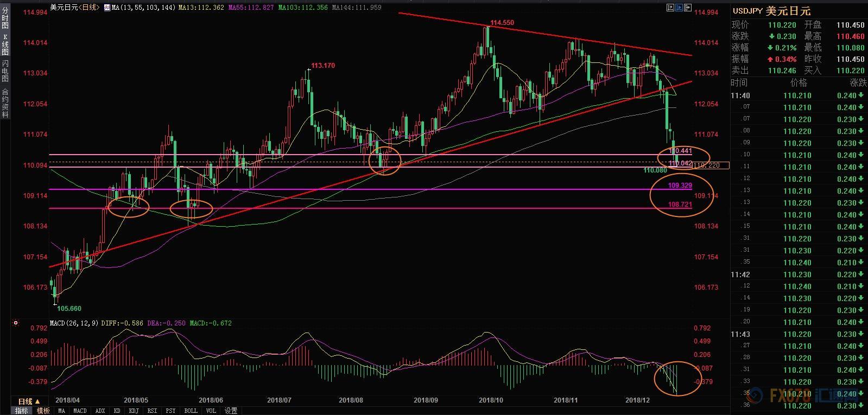Click the 最低 value 110.080

coord(850,48)
